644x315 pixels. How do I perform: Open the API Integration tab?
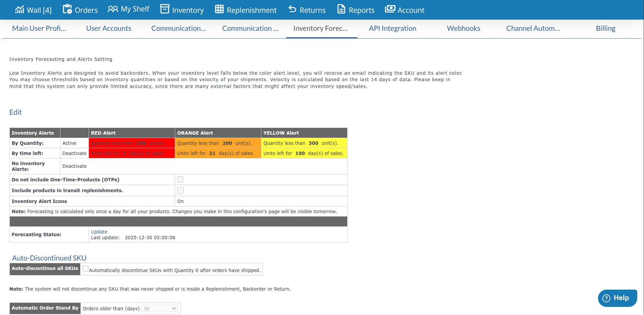pos(392,28)
